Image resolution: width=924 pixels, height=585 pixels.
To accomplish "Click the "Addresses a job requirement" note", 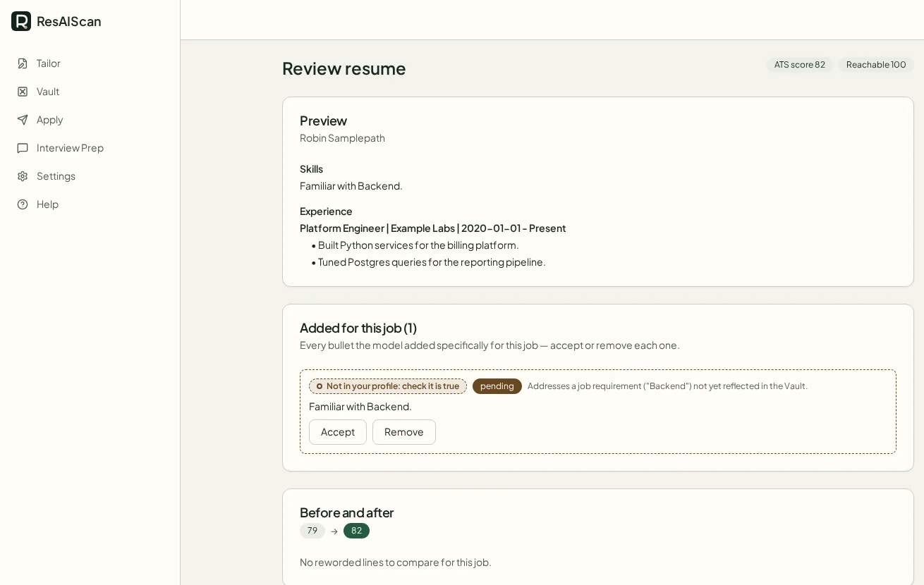I will point(667,386).
